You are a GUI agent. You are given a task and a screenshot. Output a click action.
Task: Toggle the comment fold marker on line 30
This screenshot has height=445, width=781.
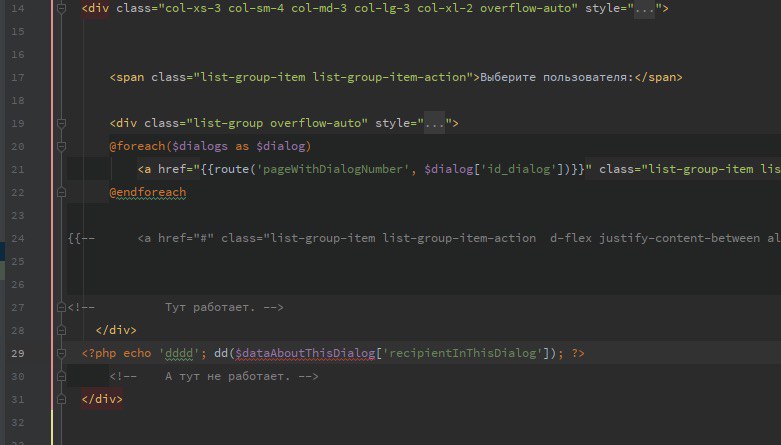click(61, 376)
